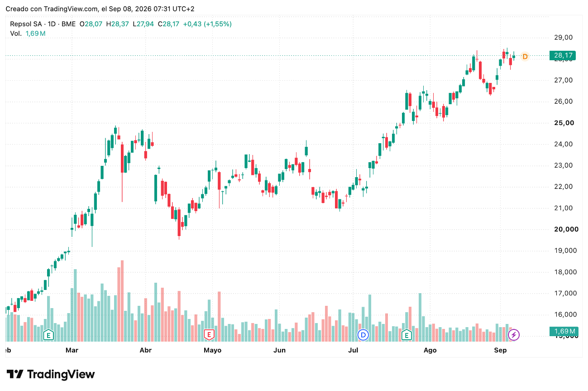
Task: Click the low value L27,94
Action: click(x=144, y=24)
